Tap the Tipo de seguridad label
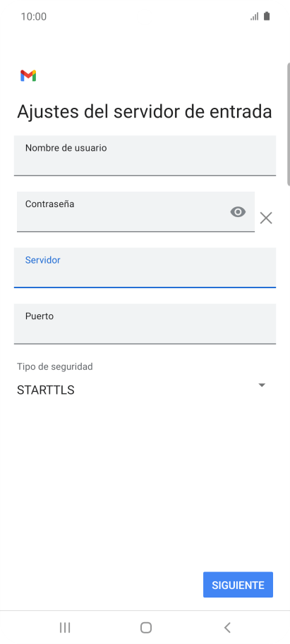290x644 pixels. (x=55, y=366)
